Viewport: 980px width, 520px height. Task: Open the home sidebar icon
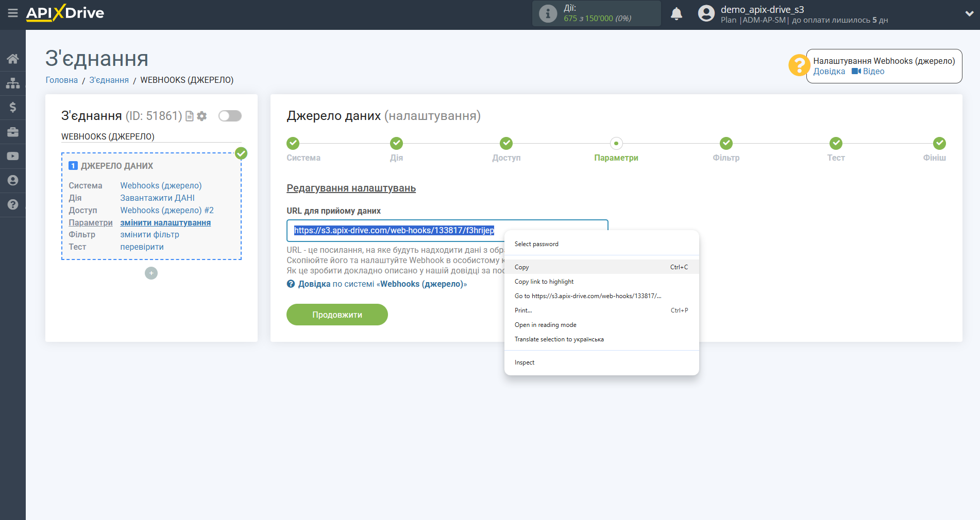[13, 59]
